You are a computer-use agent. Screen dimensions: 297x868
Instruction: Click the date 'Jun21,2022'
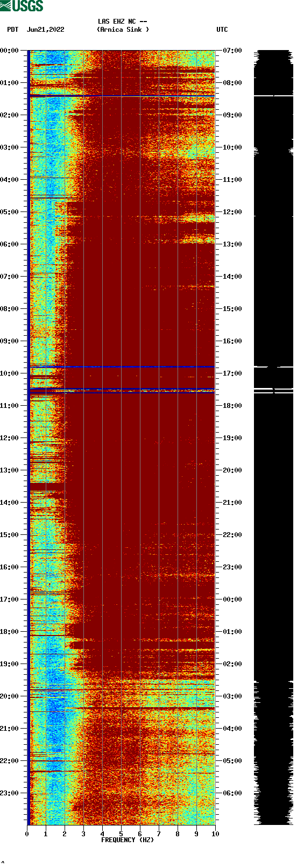click(46, 30)
